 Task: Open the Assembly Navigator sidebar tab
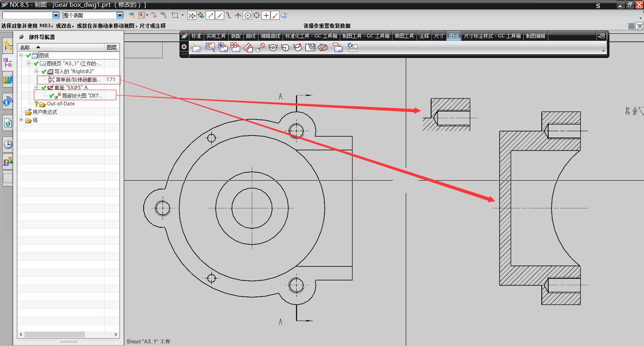(8, 45)
